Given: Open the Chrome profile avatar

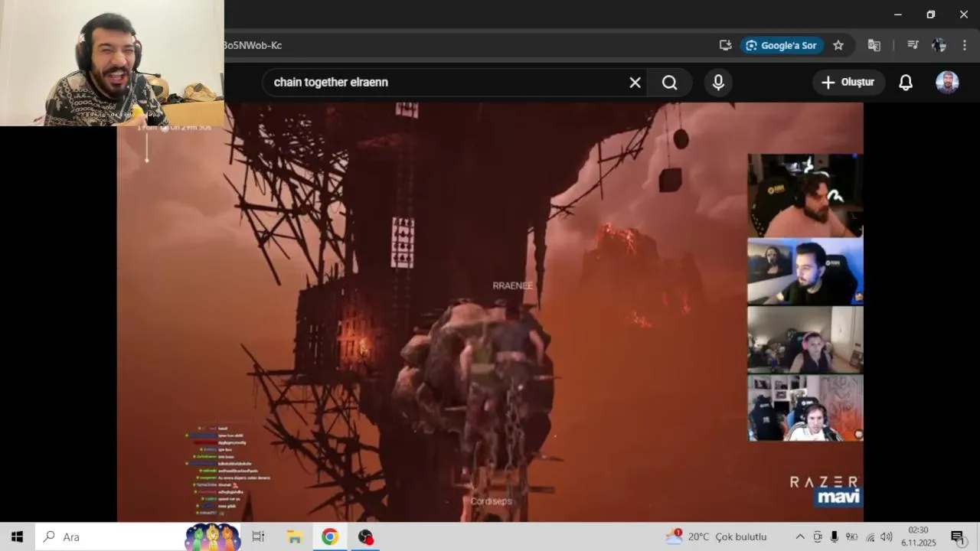Looking at the screenshot, I should [x=939, y=45].
